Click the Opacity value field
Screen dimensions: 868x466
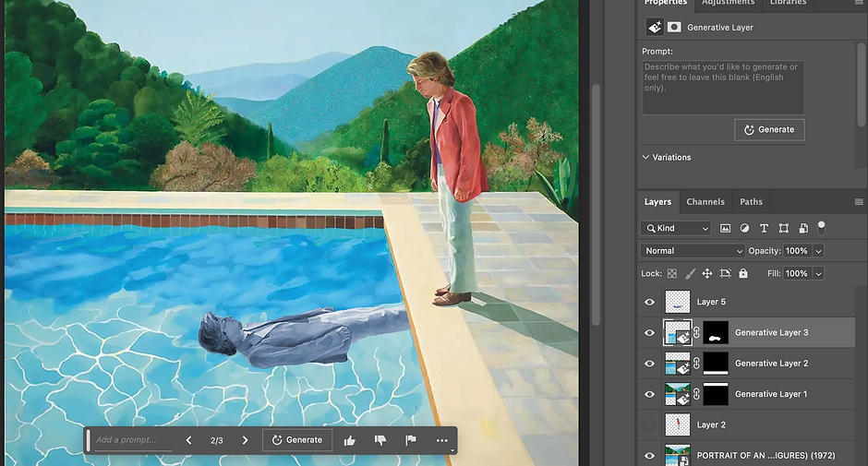pos(797,251)
